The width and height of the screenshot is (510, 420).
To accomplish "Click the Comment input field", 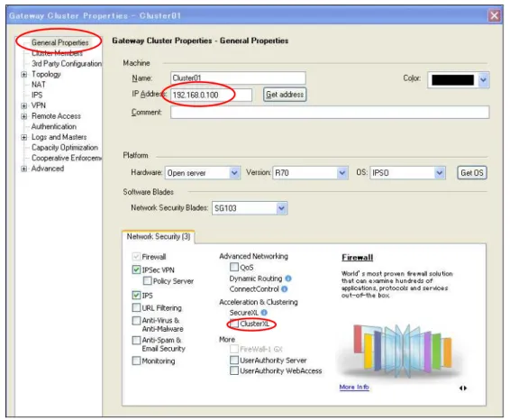I will [x=330, y=113].
